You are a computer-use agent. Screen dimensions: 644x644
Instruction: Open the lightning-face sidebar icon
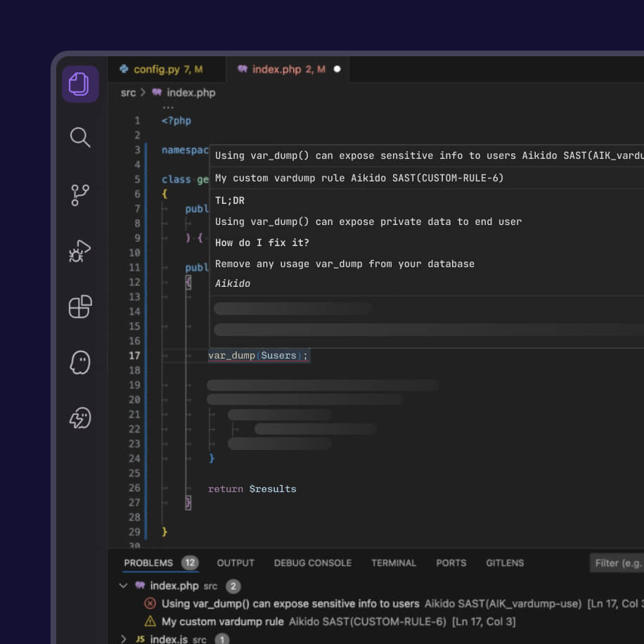pos(80,418)
